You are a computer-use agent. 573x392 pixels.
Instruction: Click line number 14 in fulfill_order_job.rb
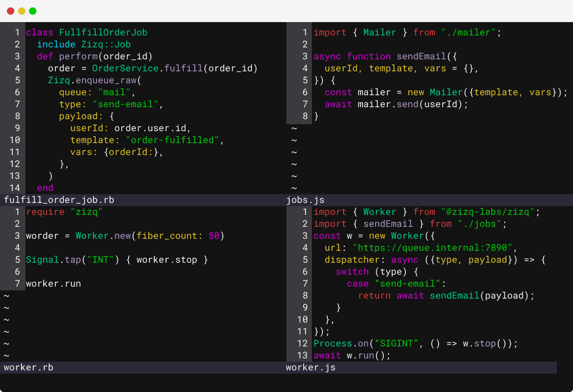tap(14, 188)
